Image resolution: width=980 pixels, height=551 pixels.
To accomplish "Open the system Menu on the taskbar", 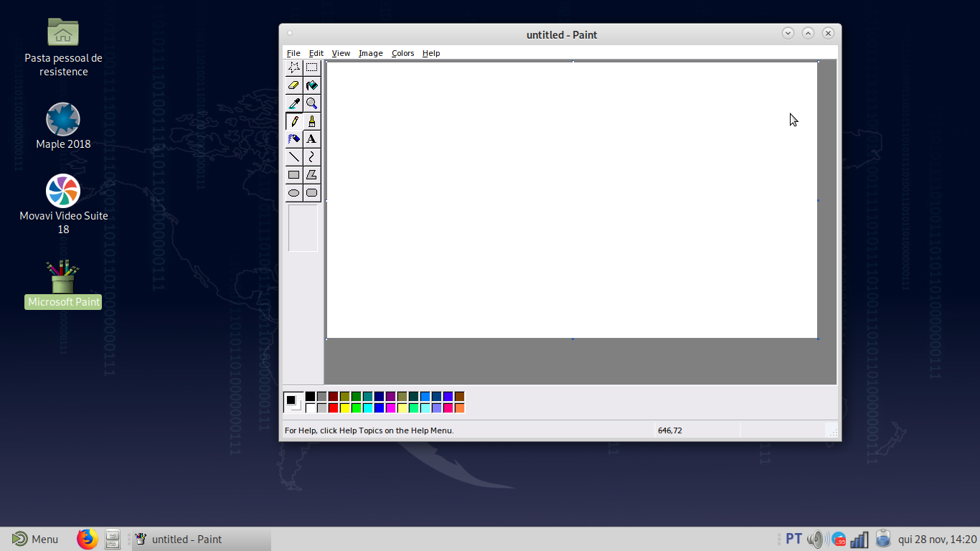I will click(35, 539).
